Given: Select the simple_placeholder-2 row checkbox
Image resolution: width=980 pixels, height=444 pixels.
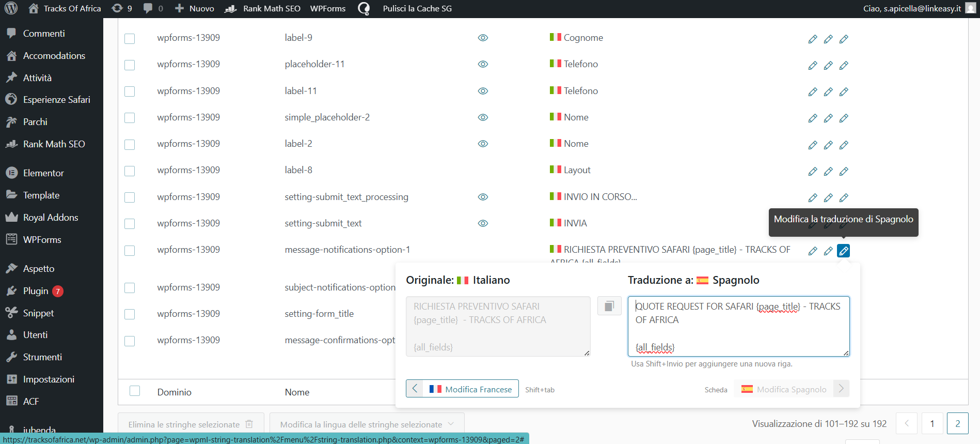Looking at the screenshot, I should click(x=130, y=118).
